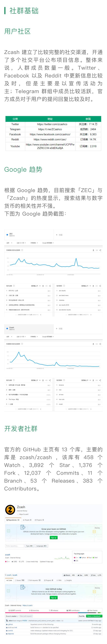Open 全球 region dropdown in ZEC trends
107x644 pixels.
9,243
